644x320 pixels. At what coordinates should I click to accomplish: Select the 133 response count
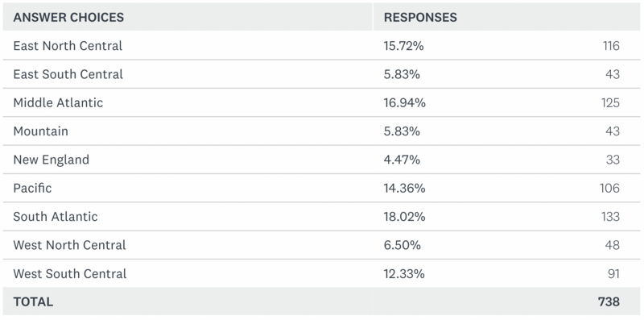click(610, 216)
